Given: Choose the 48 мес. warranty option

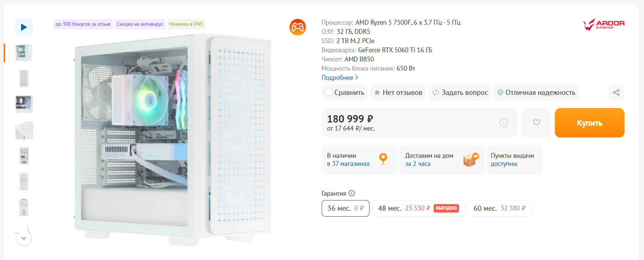Looking at the screenshot, I should click(x=418, y=209).
